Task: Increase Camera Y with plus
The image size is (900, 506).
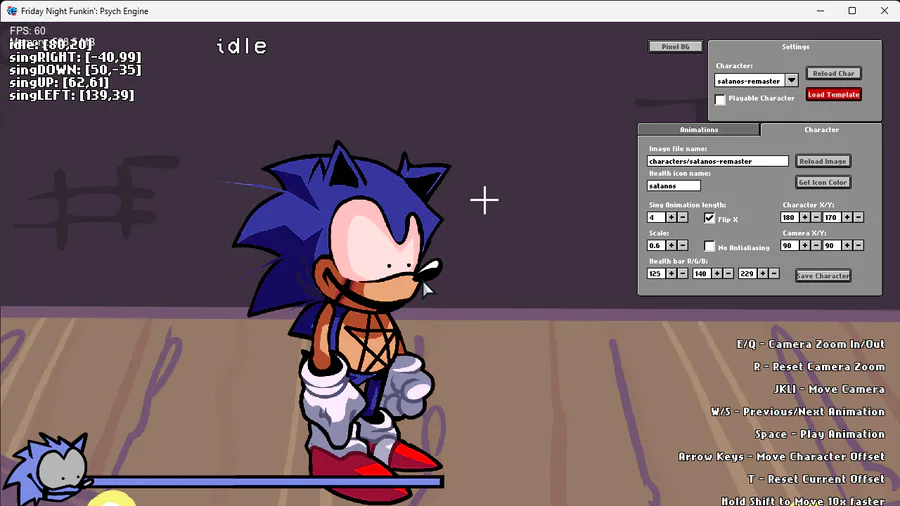Action: point(847,246)
